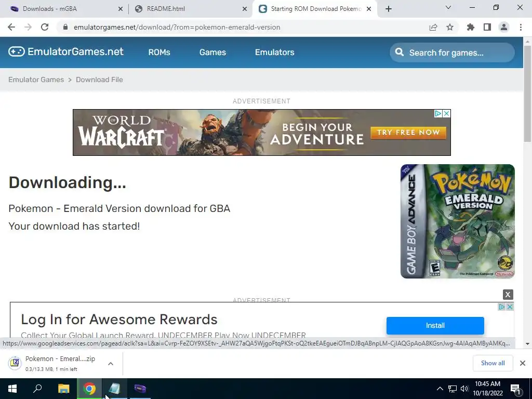Open the notepad-like taskbar app
This screenshot has height=399, width=532.
pyautogui.click(x=115, y=389)
